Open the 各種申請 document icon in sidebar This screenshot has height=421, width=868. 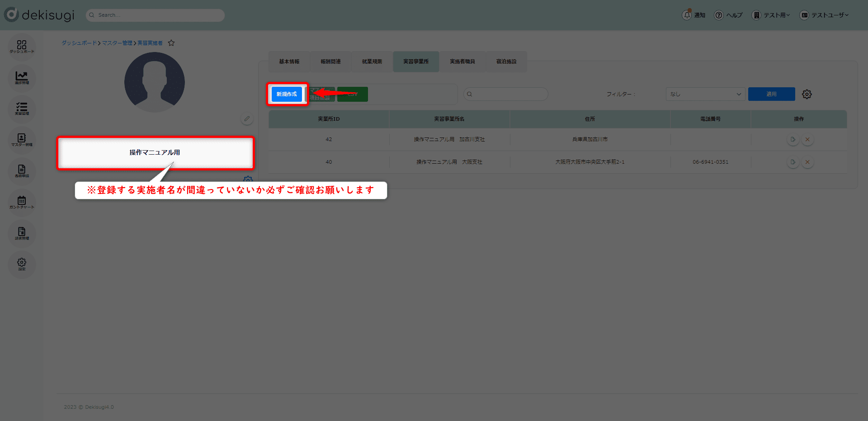[22, 171]
